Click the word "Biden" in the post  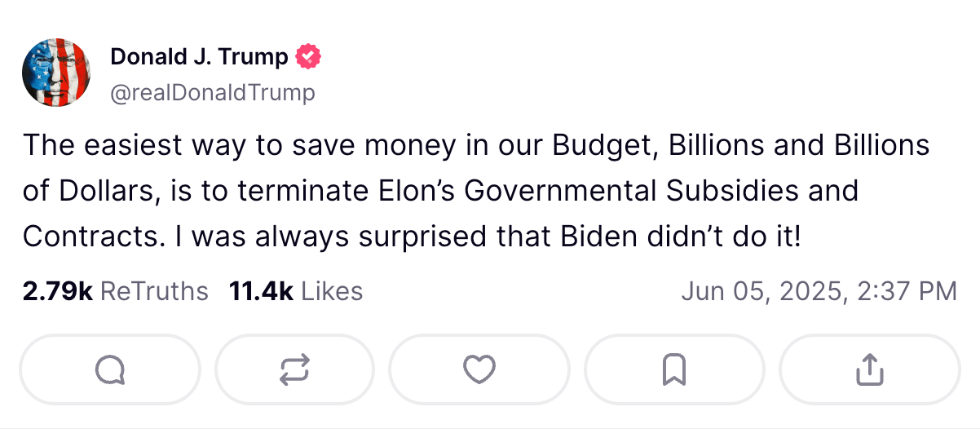(x=592, y=237)
